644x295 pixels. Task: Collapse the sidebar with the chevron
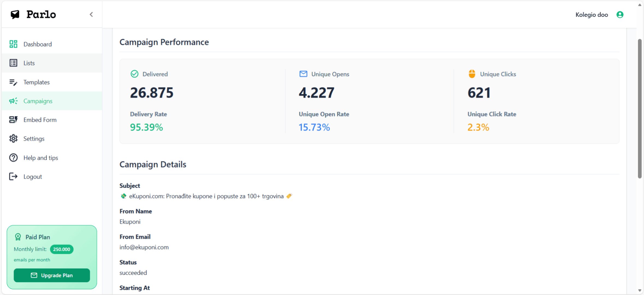(91, 14)
